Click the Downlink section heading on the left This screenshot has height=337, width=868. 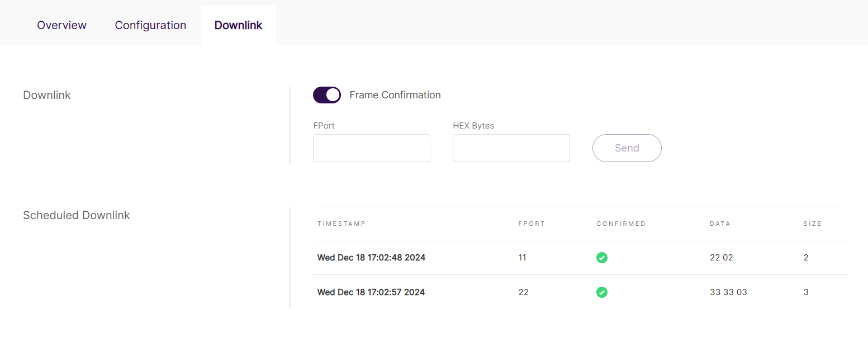(47, 95)
